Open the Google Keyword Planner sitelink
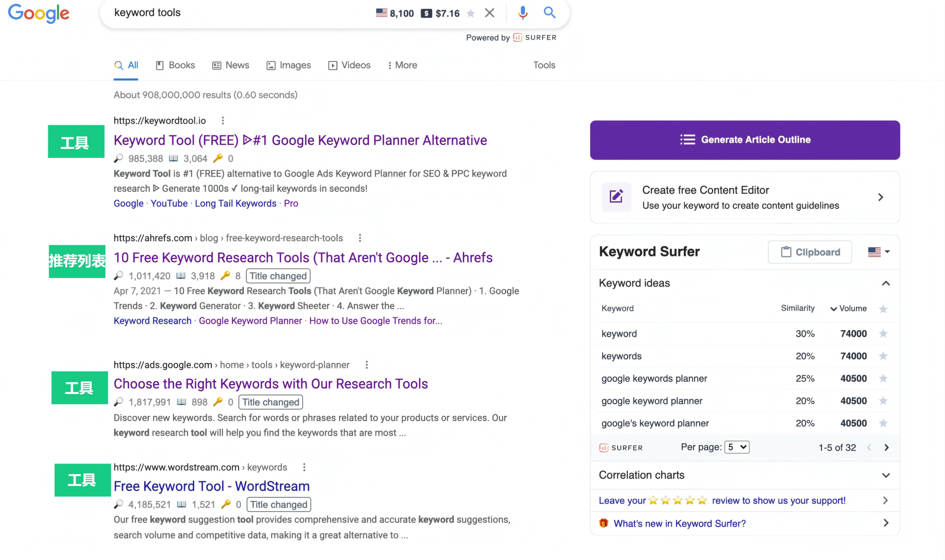Screen dimensions: 945x560 (x=250, y=321)
